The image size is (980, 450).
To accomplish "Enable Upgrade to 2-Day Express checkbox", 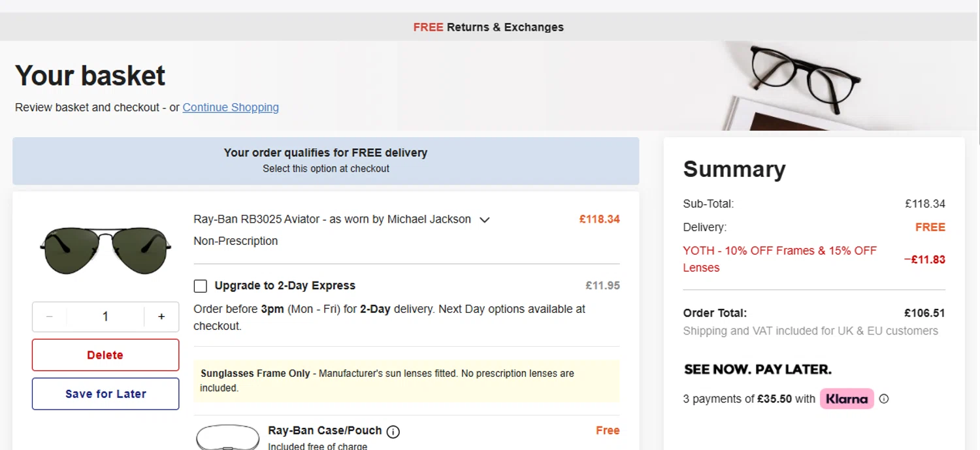I will pyautogui.click(x=201, y=286).
